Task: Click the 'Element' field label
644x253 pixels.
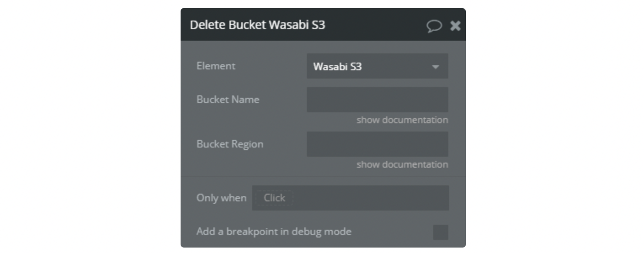Action: (x=216, y=66)
